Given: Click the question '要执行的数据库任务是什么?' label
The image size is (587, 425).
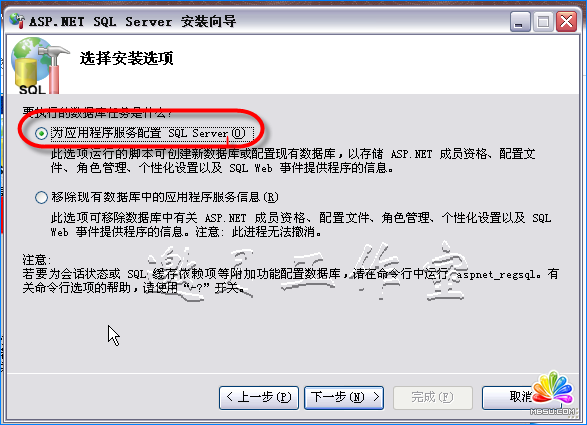Looking at the screenshot, I should pyautogui.click(x=97, y=112).
